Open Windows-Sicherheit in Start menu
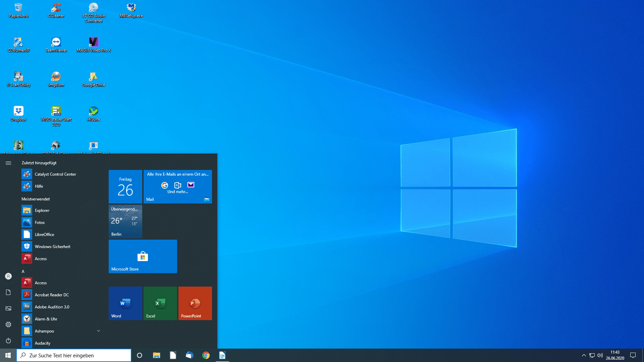The image size is (644, 362). (x=62, y=247)
